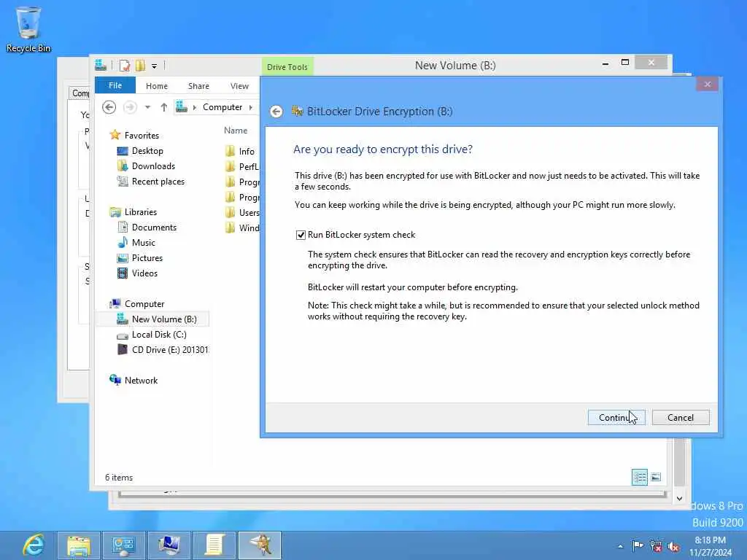The width and height of the screenshot is (747, 560).
Task: Close the BitLocker Drive Encryption dialog
Action: tap(707, 85)
